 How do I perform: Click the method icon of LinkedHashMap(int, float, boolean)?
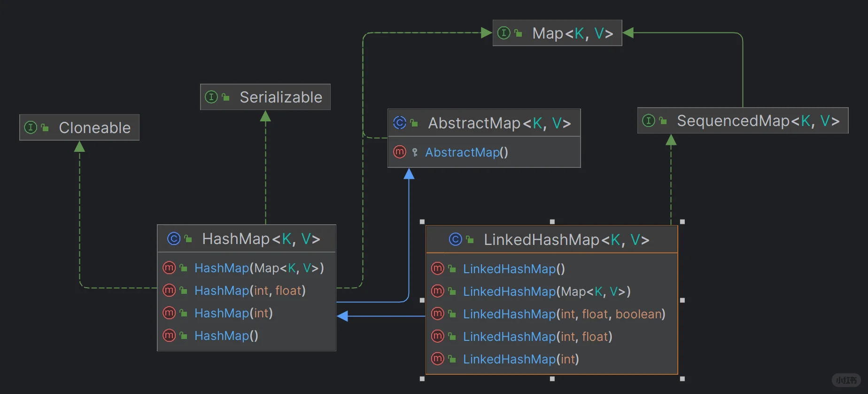point(438,314)
